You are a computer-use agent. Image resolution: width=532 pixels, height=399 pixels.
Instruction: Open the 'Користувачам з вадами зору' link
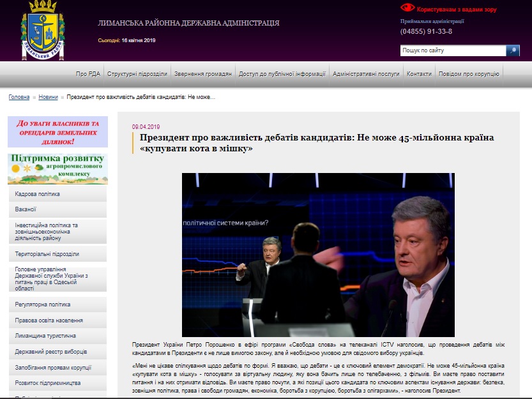[456, 10]
